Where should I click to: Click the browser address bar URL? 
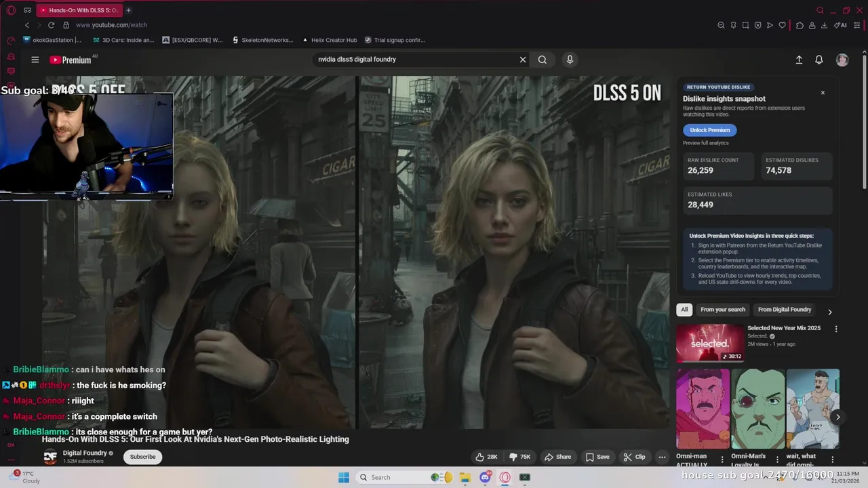(x=111, y=25)
